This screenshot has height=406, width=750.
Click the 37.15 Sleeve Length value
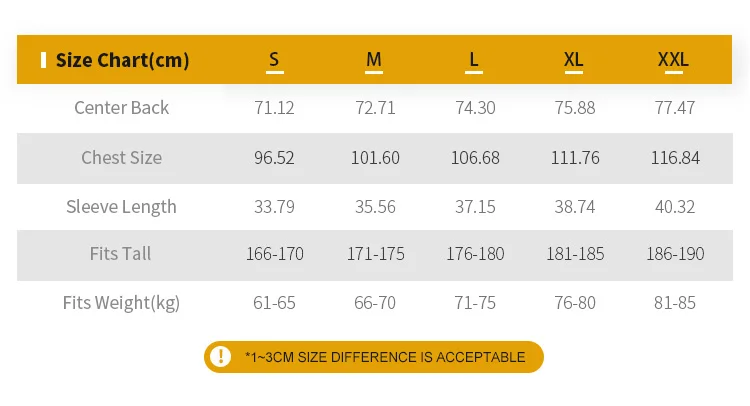pyautogui.click(x=475, y=207)
